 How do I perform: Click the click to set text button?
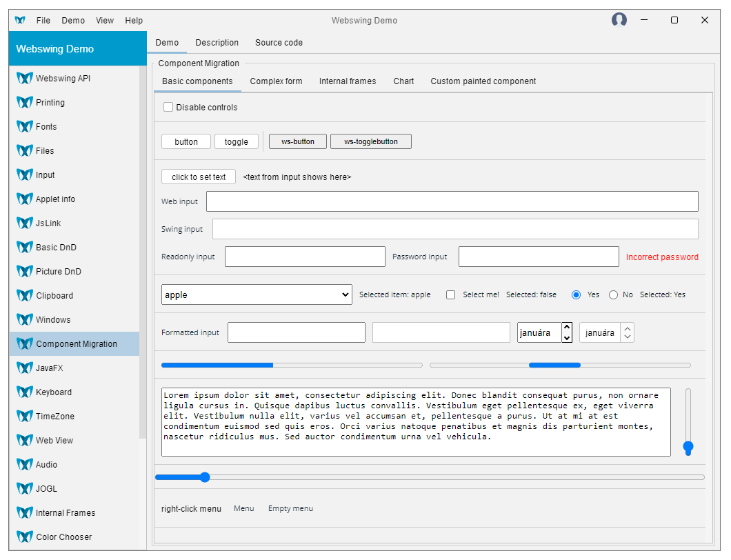199,177
